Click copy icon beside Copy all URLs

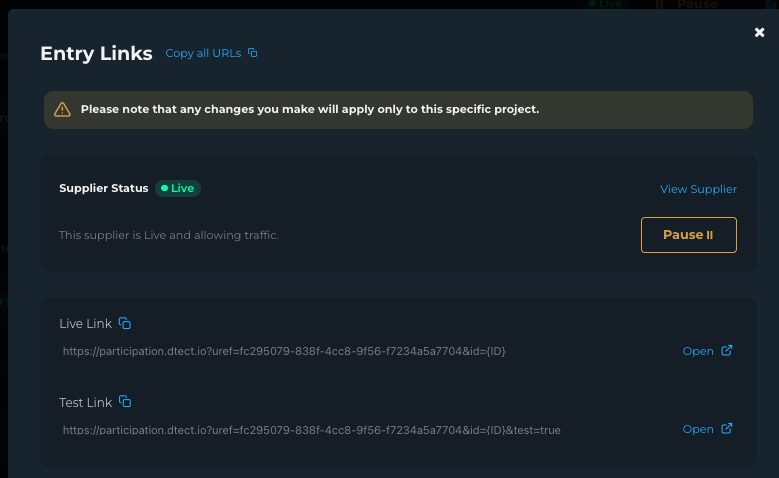253,53
